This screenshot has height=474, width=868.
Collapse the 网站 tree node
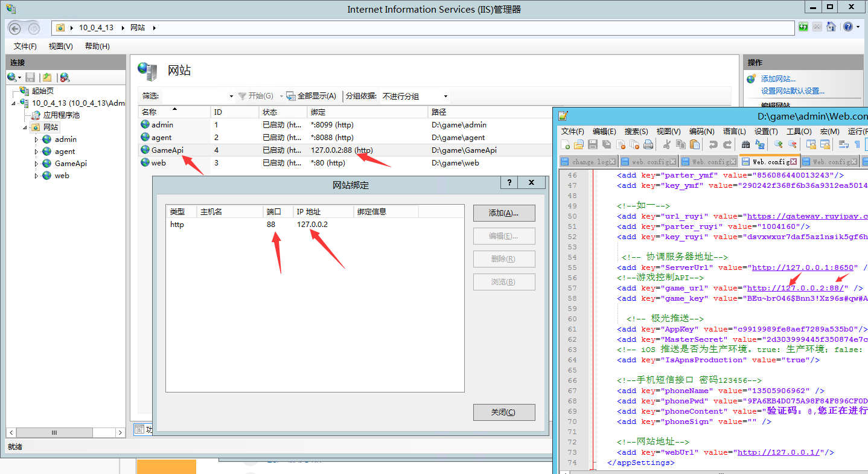coord(25,127)
